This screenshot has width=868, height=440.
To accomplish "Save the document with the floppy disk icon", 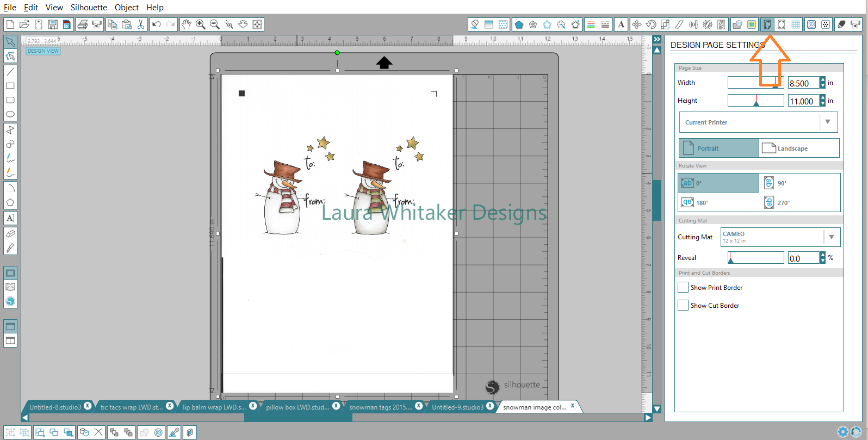I will click(53, 24).
